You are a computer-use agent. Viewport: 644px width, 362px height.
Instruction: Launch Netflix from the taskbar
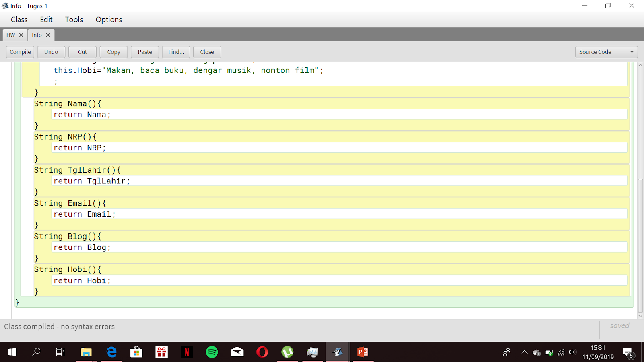(x=187, y=352)
